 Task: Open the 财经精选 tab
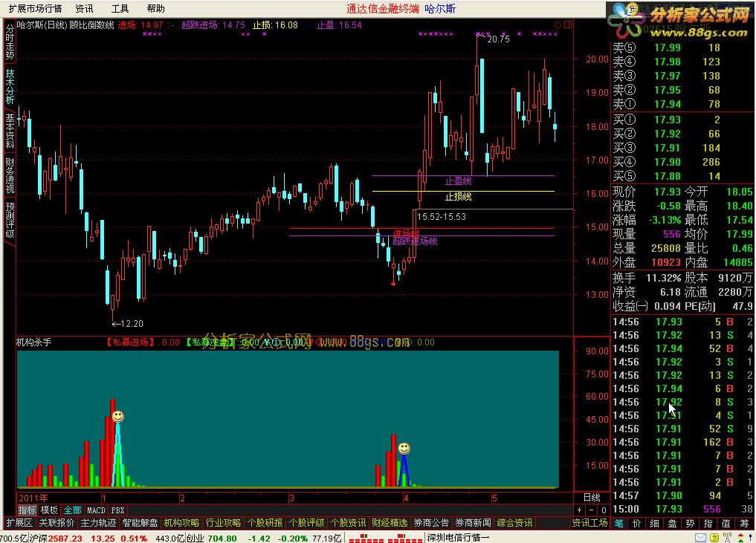click(x=390, y=523)
